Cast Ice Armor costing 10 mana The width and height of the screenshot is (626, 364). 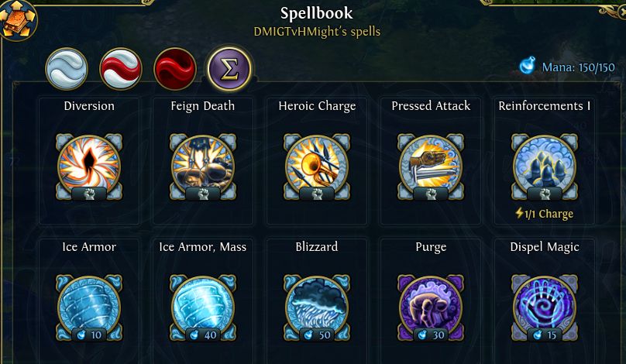click(89, 307)
